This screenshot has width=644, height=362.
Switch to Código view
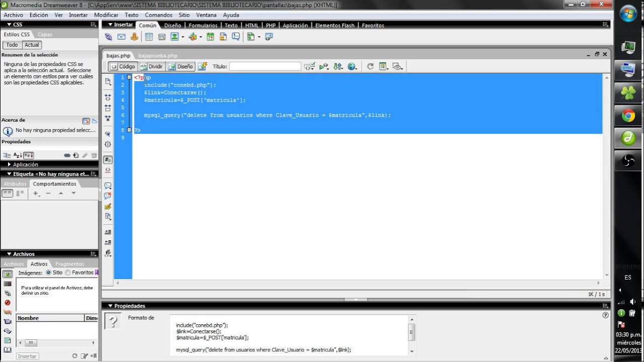click(123, 66)
